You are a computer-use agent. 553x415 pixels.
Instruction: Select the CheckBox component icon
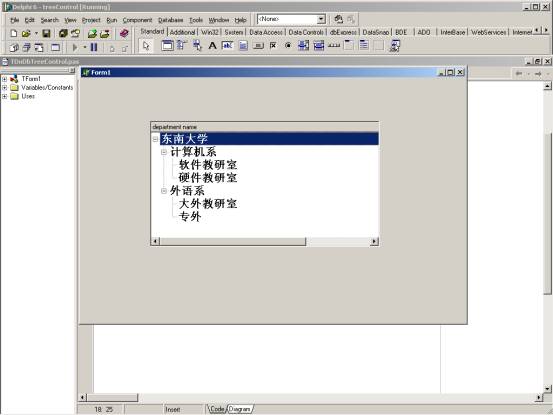click(273, 45)
